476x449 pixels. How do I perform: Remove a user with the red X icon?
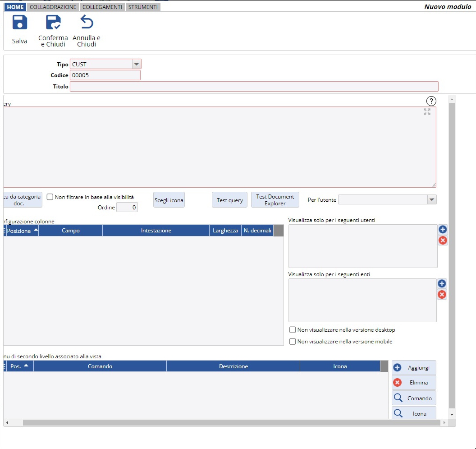[443, 241]
